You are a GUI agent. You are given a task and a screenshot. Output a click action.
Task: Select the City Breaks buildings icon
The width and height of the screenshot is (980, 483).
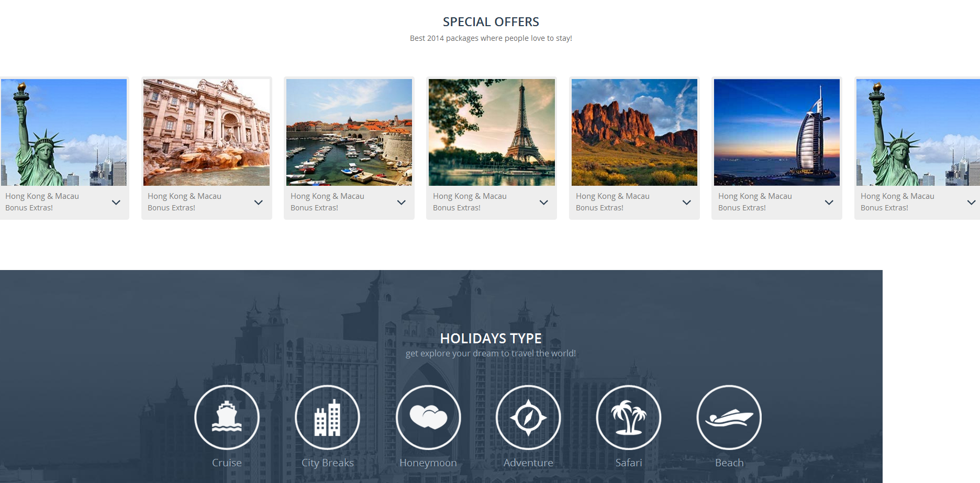pos(327,417)
